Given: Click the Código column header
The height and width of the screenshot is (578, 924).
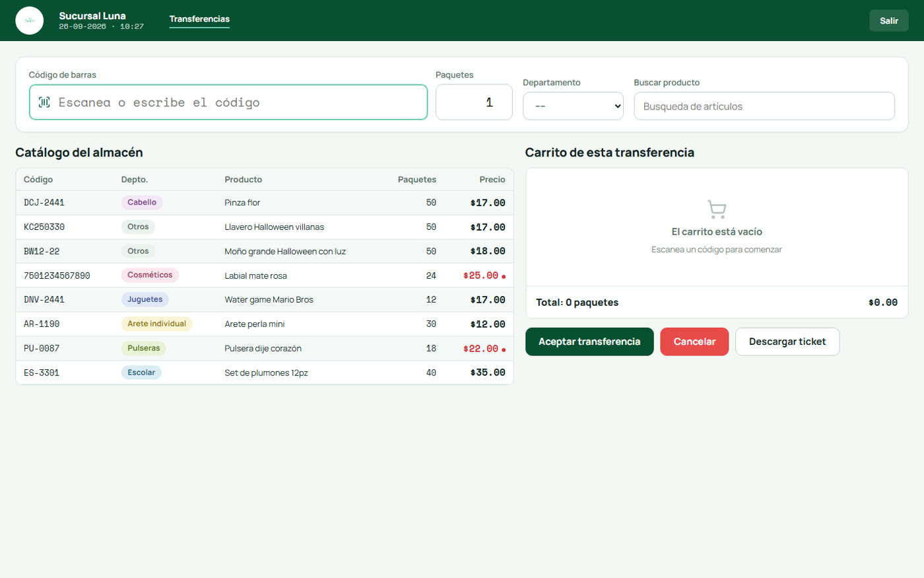Looking at the screenshot, I should [x=38, y=180].
